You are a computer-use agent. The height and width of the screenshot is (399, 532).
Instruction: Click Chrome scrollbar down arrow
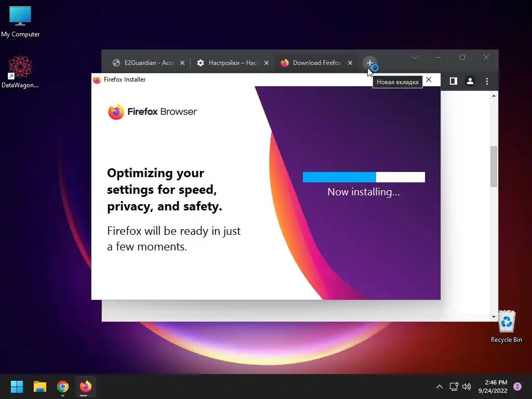[x=494, y=317]
